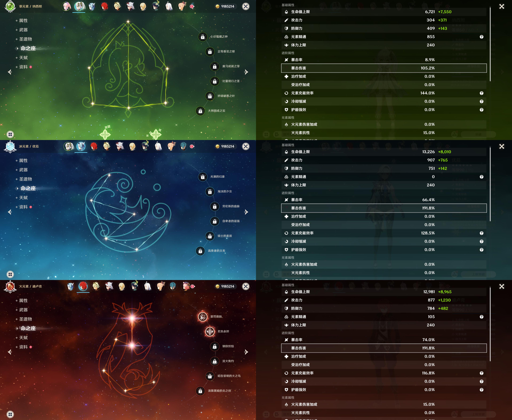
Task: Select locked constellation 骑士的素质
Action: click(x=210, y=236)
